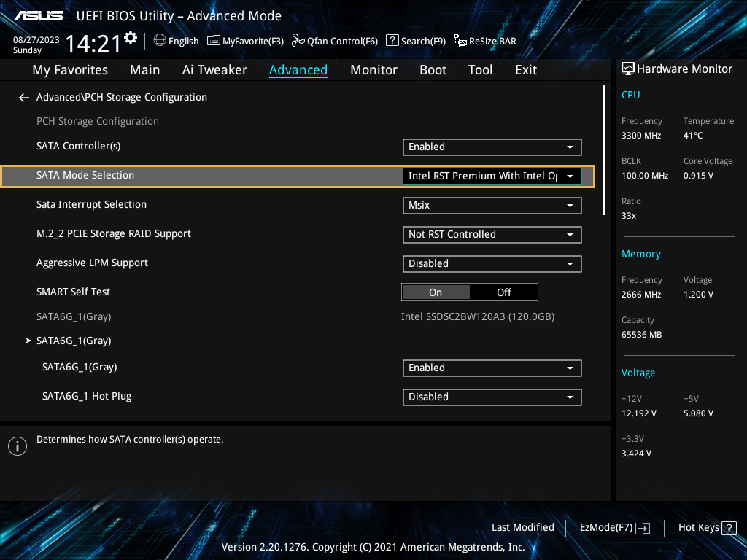Click the 5.080 V voltage value

698,413
